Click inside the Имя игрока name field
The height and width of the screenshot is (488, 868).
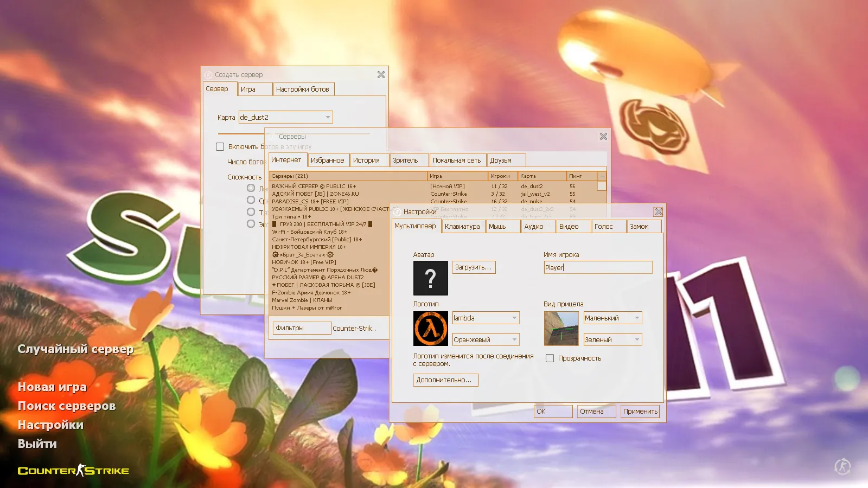pos(597,267)
